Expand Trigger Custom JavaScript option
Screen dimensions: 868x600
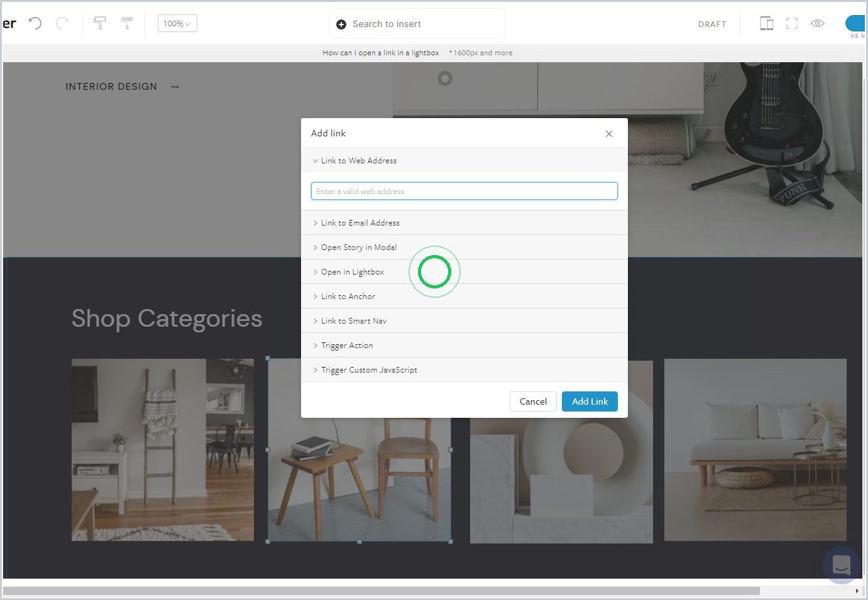click(464, 369)
